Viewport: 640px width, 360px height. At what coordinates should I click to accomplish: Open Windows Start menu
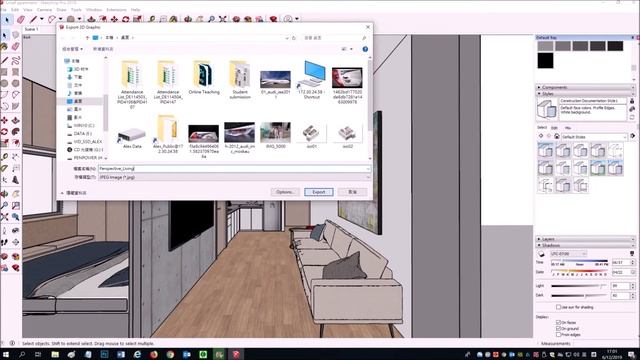click(x=6, y=355)
